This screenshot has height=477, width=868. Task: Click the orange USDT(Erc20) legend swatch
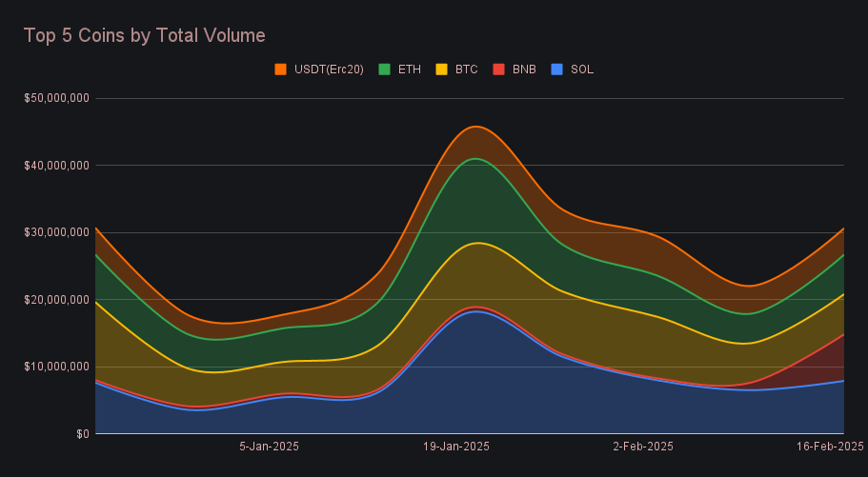(x=281, y=70)
